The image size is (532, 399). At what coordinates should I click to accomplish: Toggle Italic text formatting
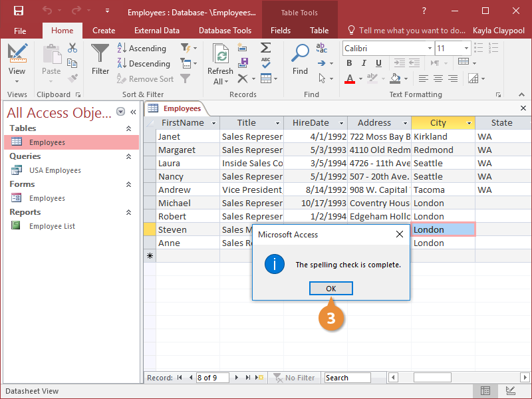364,63
